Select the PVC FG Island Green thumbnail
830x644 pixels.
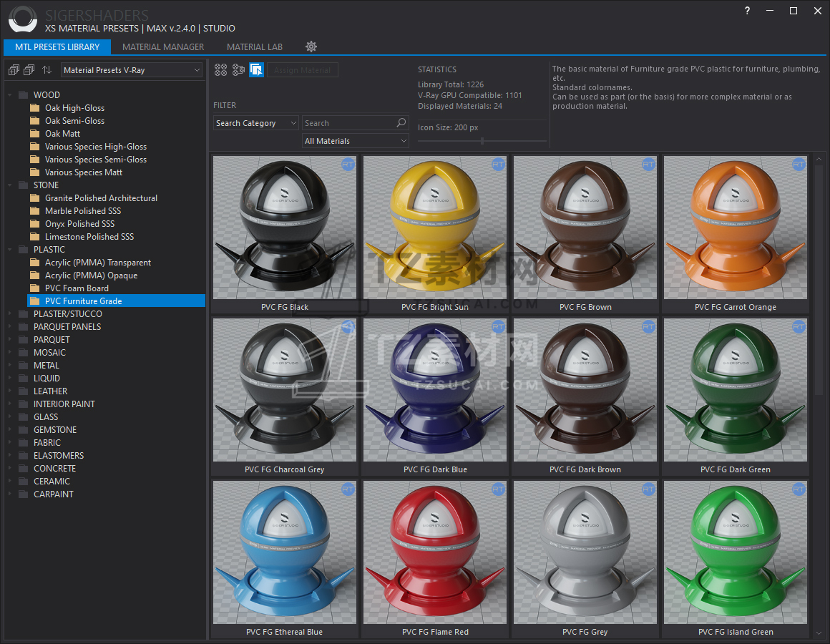(x=736, y=552)
